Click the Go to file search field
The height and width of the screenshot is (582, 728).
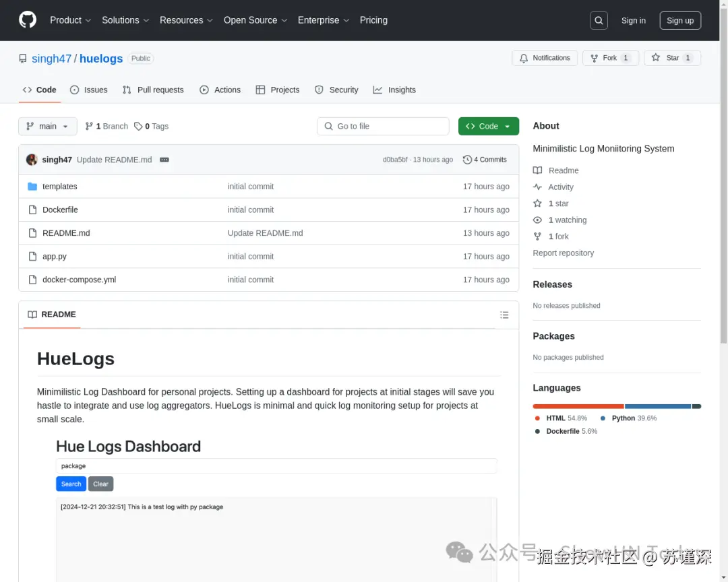(x=383, y=126)
